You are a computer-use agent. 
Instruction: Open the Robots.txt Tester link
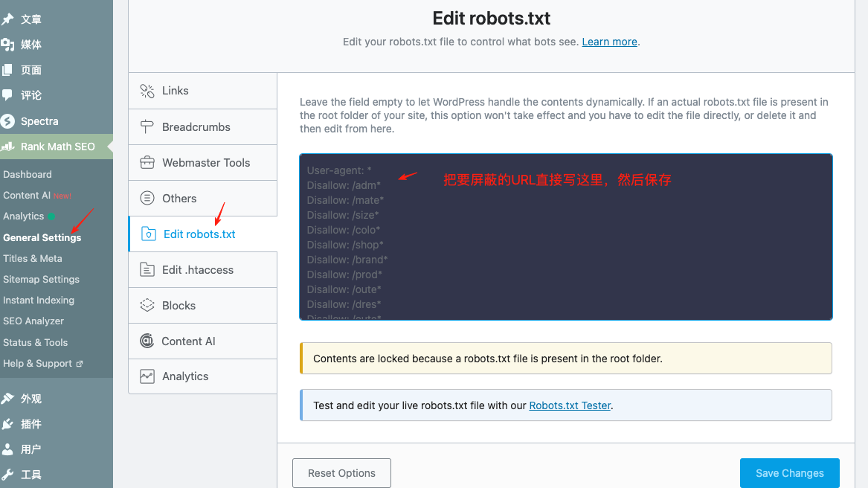click(570, 405)
